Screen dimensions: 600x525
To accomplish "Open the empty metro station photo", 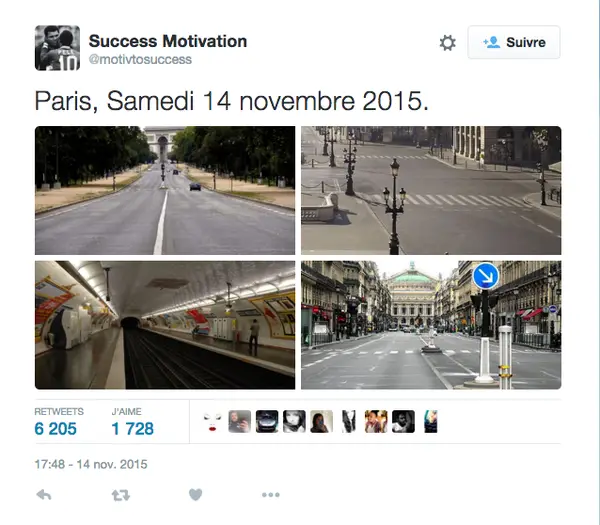I will [165, 325].
